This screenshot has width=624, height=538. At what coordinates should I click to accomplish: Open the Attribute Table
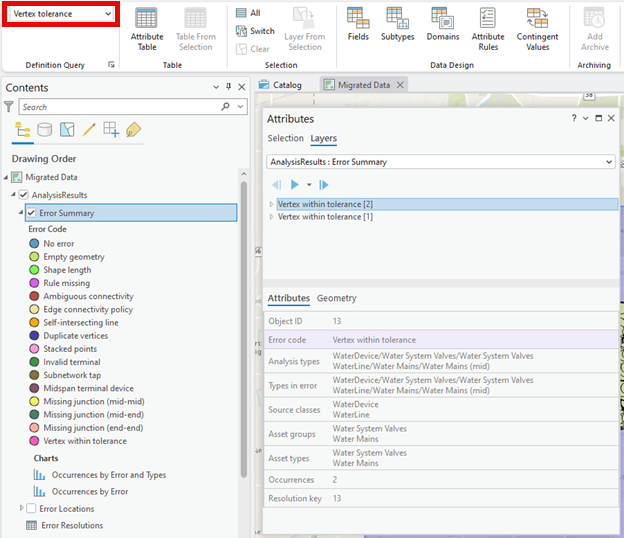pyautogui.click(x=147, y=29)
